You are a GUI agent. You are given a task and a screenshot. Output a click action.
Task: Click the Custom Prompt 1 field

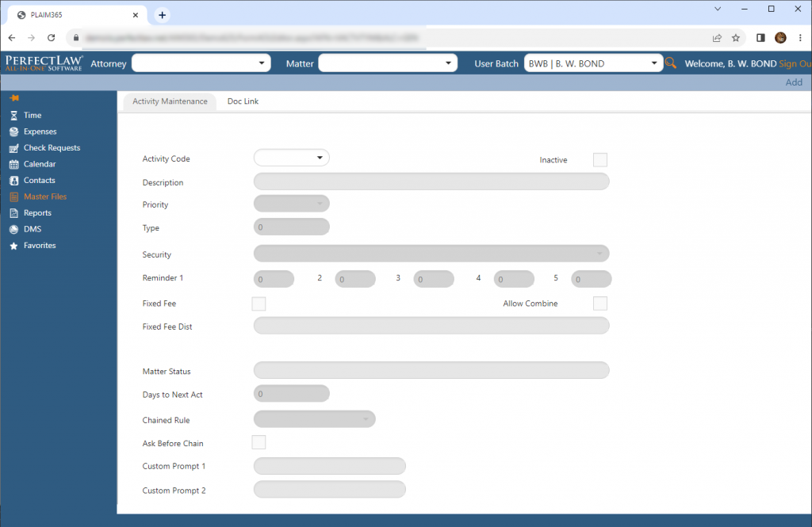coord(330,466)
